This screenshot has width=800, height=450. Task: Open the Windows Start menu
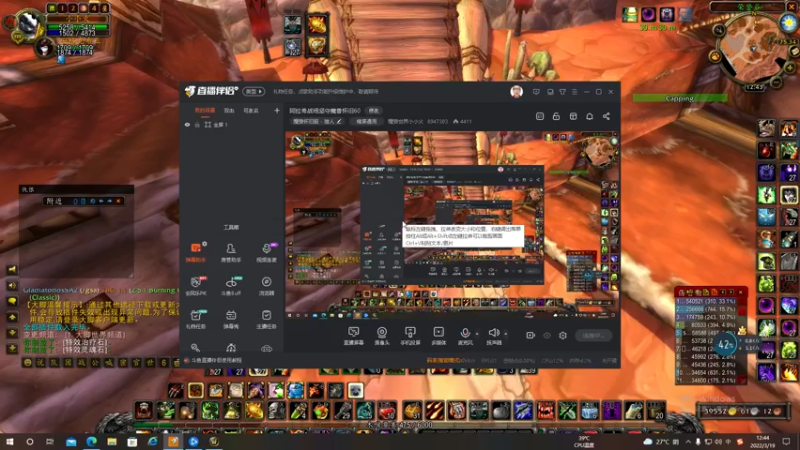tap(9, 441)
